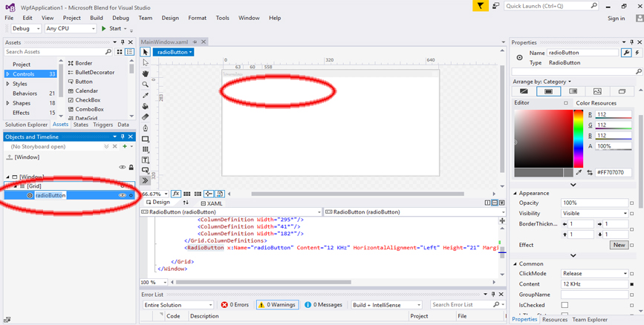Open the Debug configuration dropdown
This screenshot has width=644, height=325.
(x=25, y=29)
